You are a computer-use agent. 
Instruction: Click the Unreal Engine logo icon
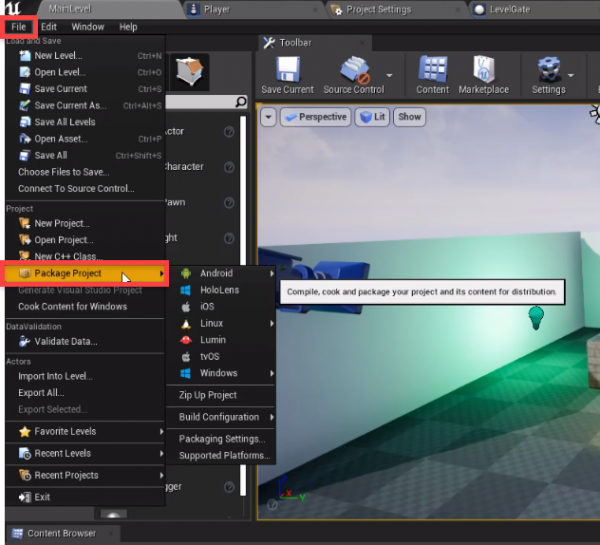[x=13, y=8]
